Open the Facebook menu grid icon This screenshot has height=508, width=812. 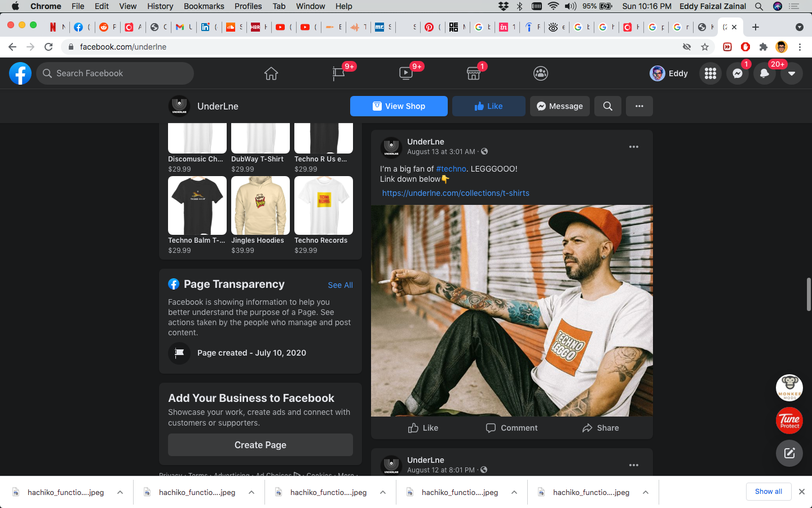[710, 73]
